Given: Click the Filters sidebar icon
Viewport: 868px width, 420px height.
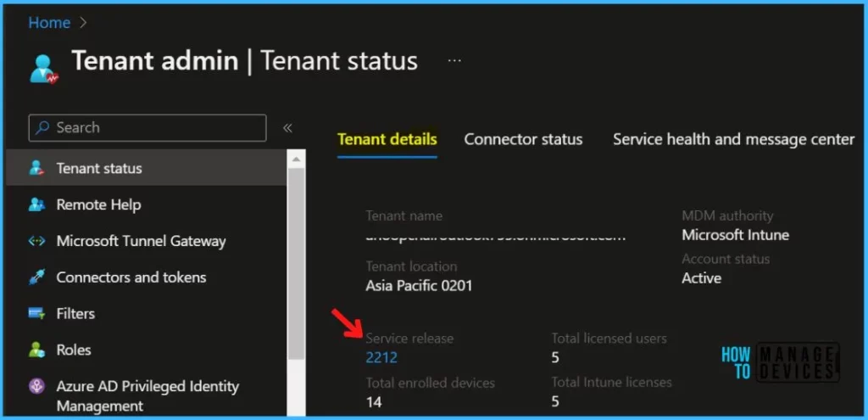Looking at the screenshot, I should pyautogui.click(x=36, y=314).
